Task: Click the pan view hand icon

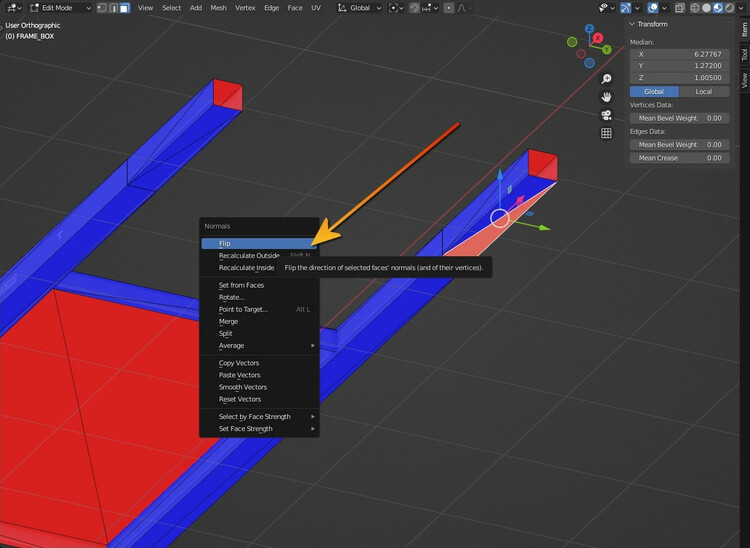Action: [x=606, y=97]
